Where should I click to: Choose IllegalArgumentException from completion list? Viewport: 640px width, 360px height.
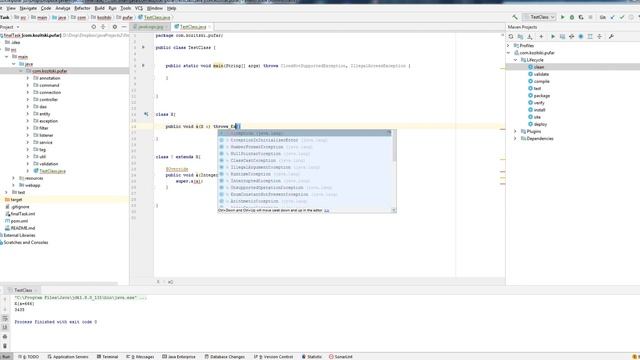[304, 167]
